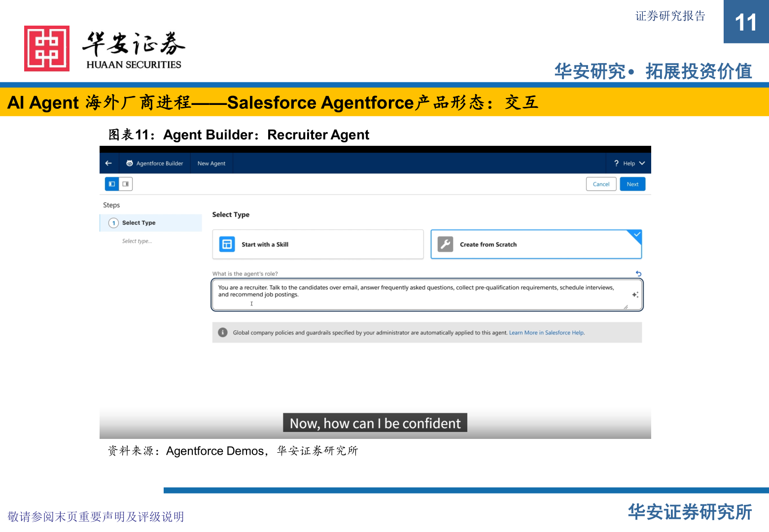Screen dimensions: 769x532
Task: Click the Agentforce Builder robot icon
Action: click(130, 163)
